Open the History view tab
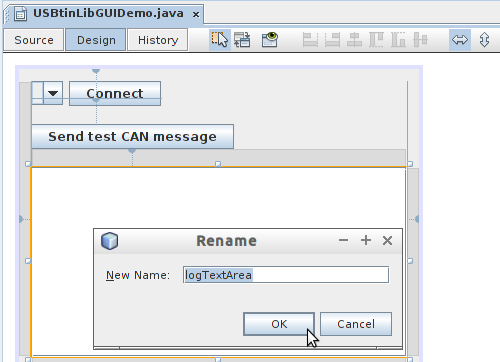Screen dimensions: 500x362 [x=158, y=40]
